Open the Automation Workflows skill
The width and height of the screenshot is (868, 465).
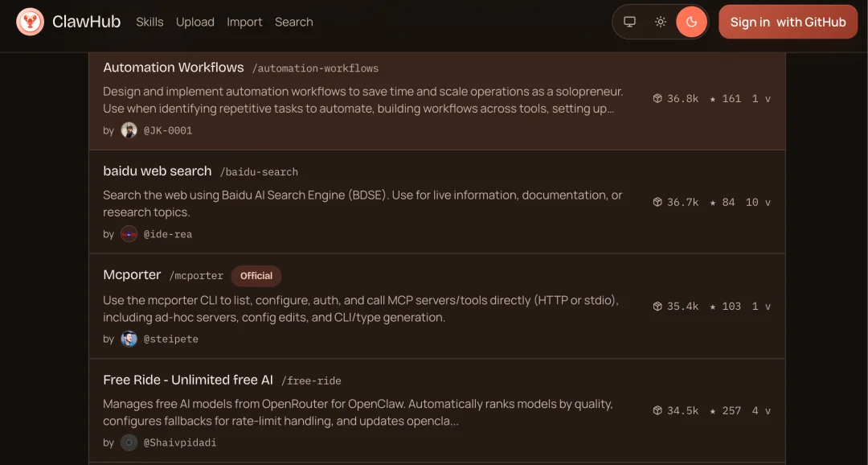tap(173, 68)
